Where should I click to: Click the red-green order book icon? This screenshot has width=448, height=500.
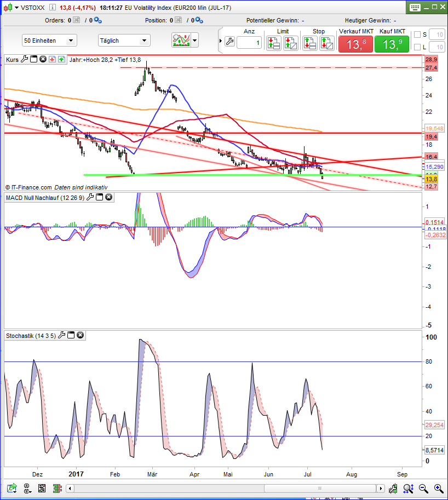click(58, 488)
